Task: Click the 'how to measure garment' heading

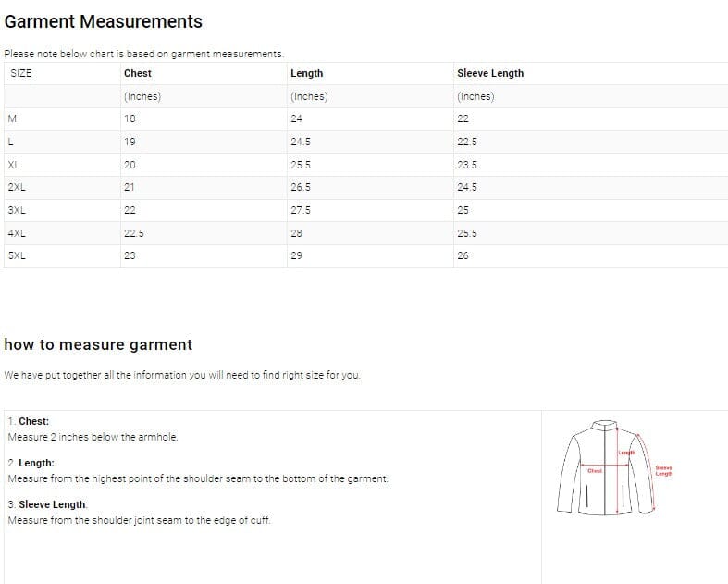Action: [98, 344]
